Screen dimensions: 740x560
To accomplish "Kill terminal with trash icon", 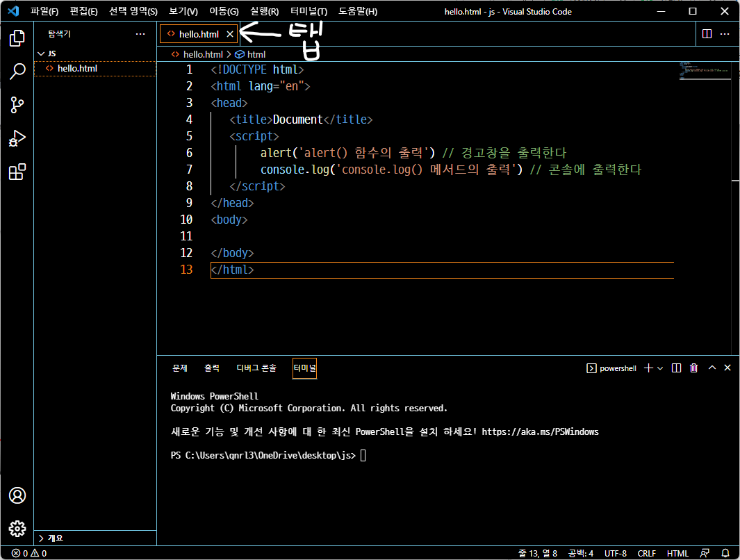I will coord(693,368).
